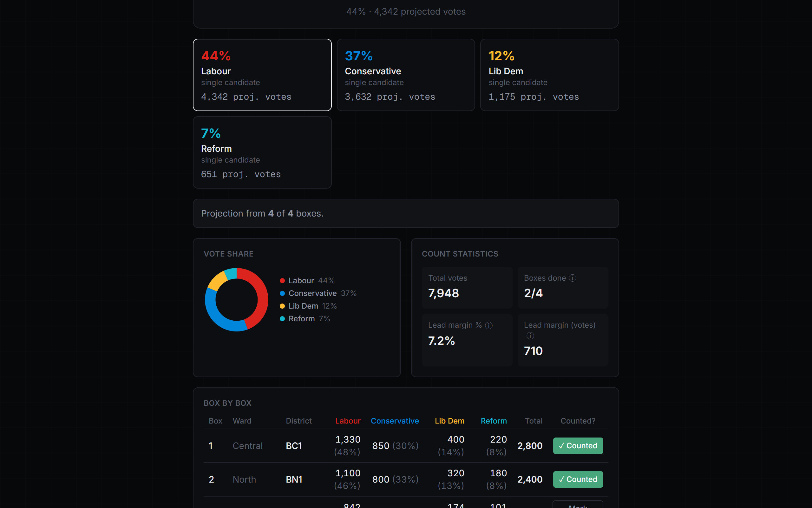
Task: Click district code BC1
Action: click(294, 445)
